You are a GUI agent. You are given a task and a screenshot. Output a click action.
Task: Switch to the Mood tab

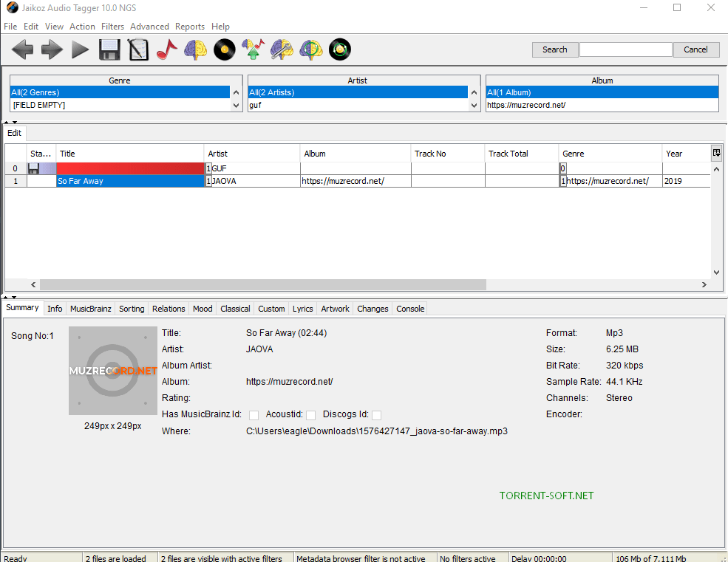pyautogui.click(x=203, y=309)
